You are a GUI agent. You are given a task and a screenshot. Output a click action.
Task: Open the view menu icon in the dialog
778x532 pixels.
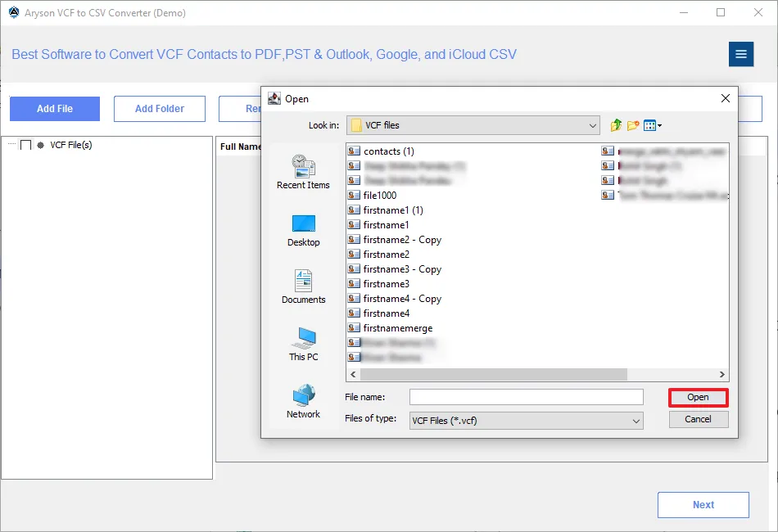click(x=652, y=125)
